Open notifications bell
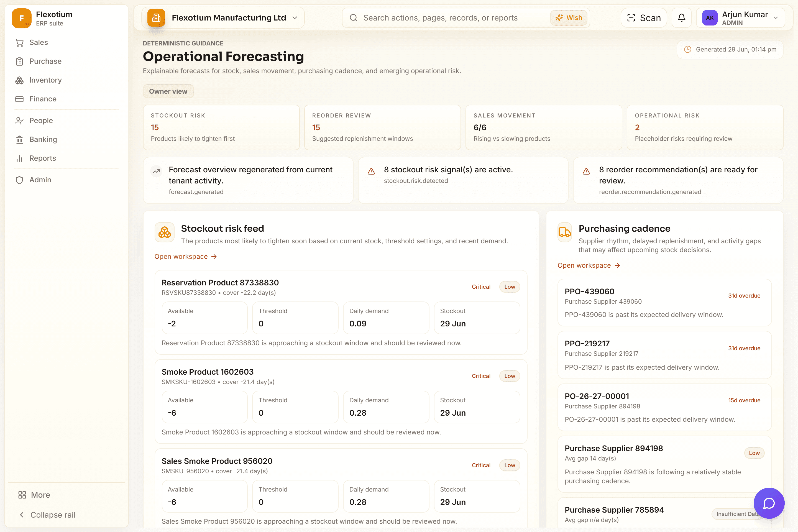The width and height of the screenshot is (798, 532). coord(682,18)
